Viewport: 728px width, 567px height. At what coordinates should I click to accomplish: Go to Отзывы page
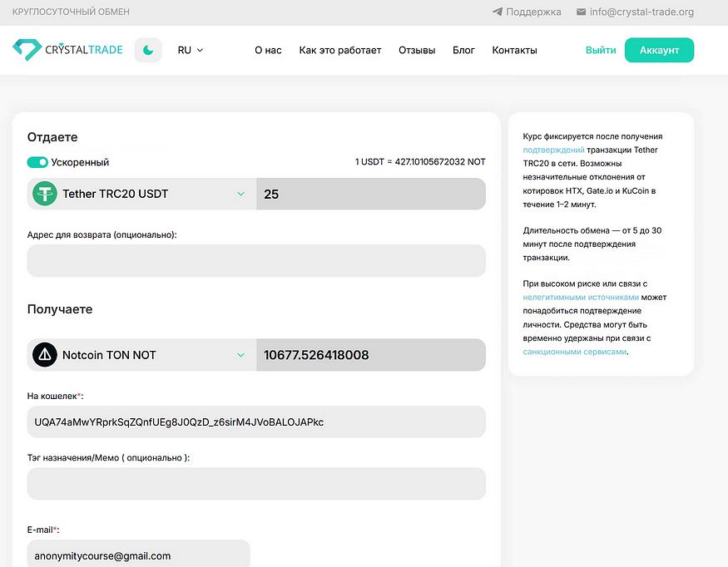pos(417,50)
